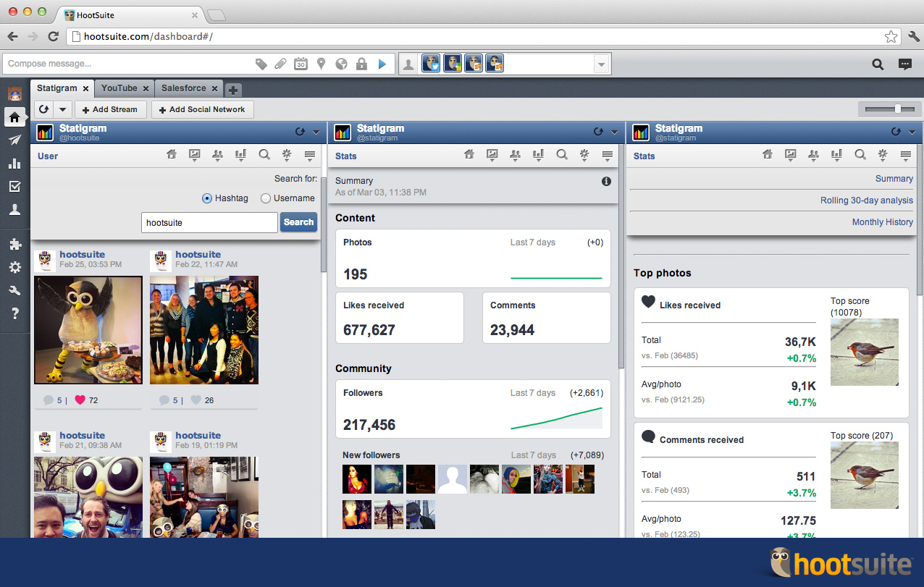Open the Home streams icon in sidebar
Screen dimensions: 924x587
[14, 117]
